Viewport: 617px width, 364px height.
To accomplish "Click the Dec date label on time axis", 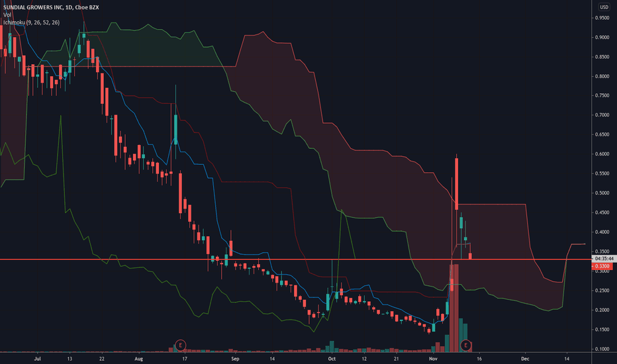I will coord(525,359).
